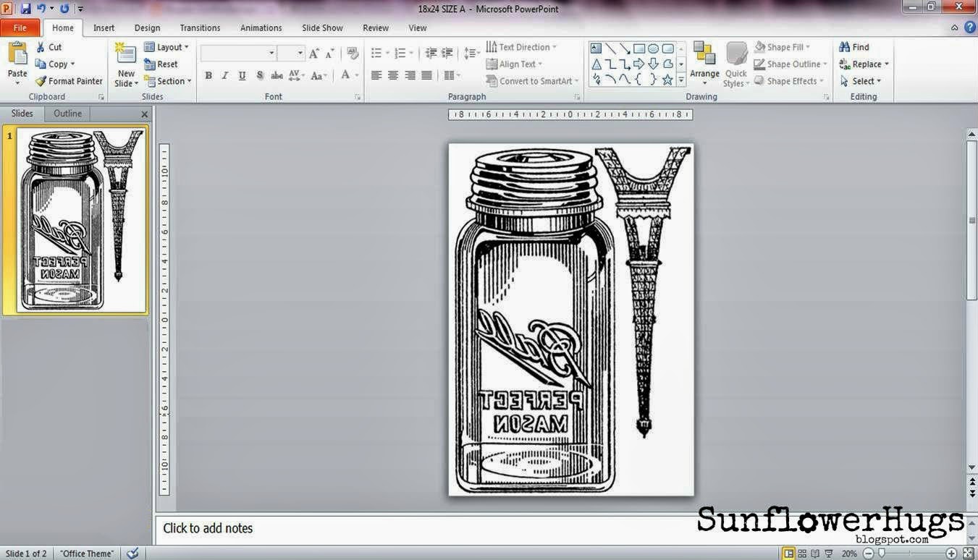Open the File menu
Image resolution: width=978 pixels, height=560 pixels.
point(20,27)
